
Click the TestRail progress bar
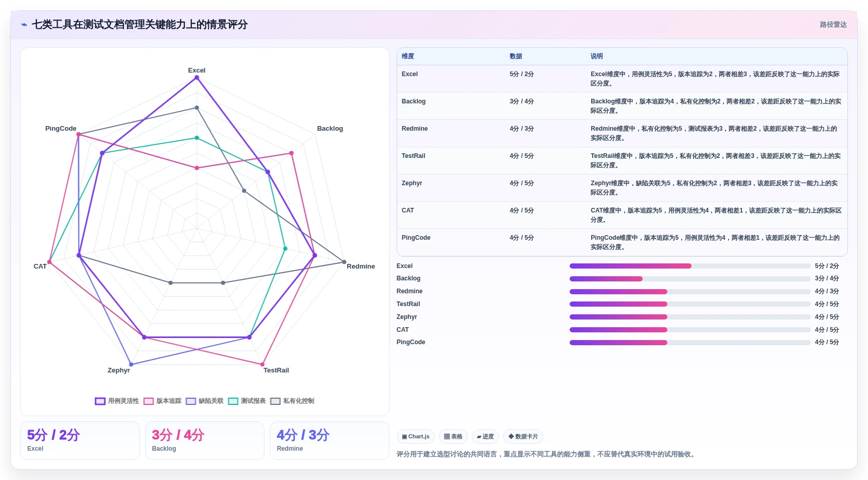coord(690,304)
